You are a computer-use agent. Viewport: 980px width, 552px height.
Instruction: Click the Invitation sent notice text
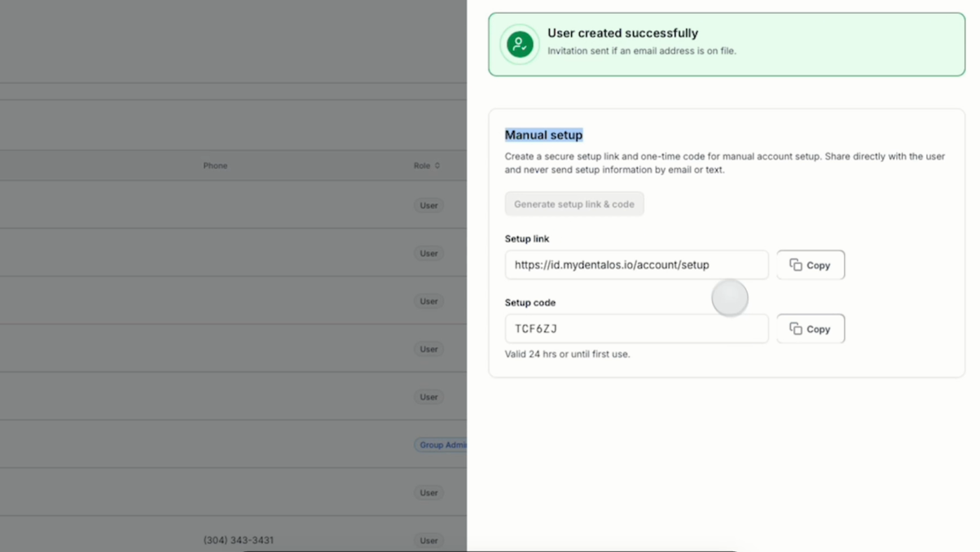pos(642,50)
